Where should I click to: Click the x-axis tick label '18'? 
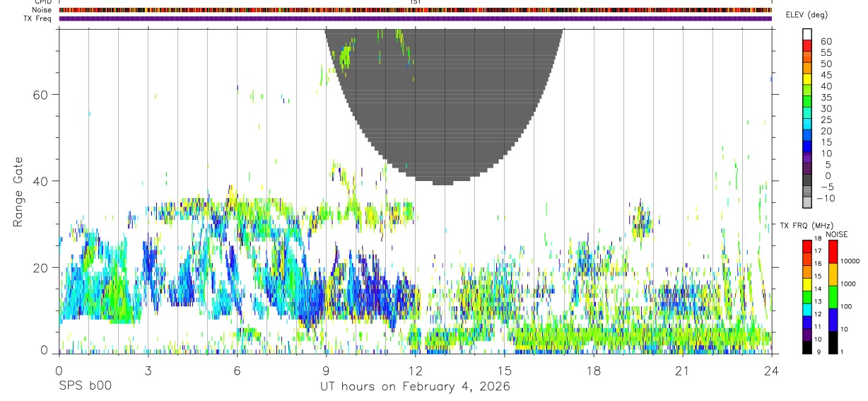pyautogui.click(x=593, y=371)
